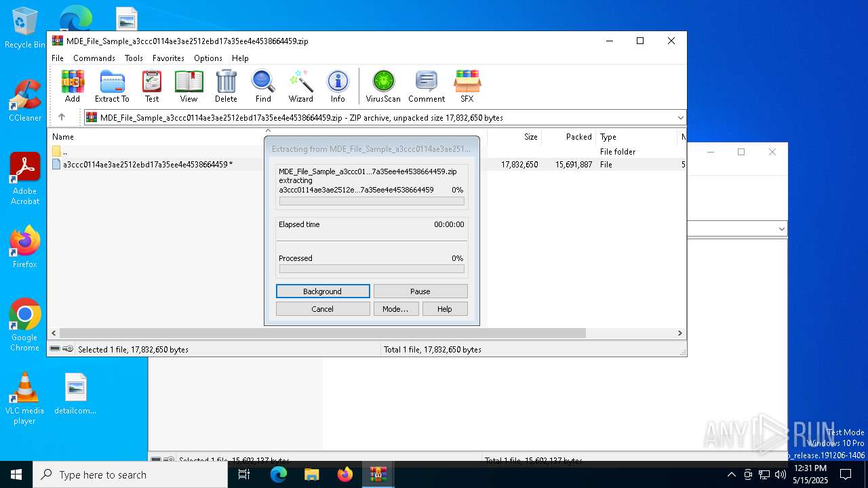This screenshot has width=868, height=488.
Task: Open Adobe Acrobat desktop shortcut
Action: tap(25, 179)
